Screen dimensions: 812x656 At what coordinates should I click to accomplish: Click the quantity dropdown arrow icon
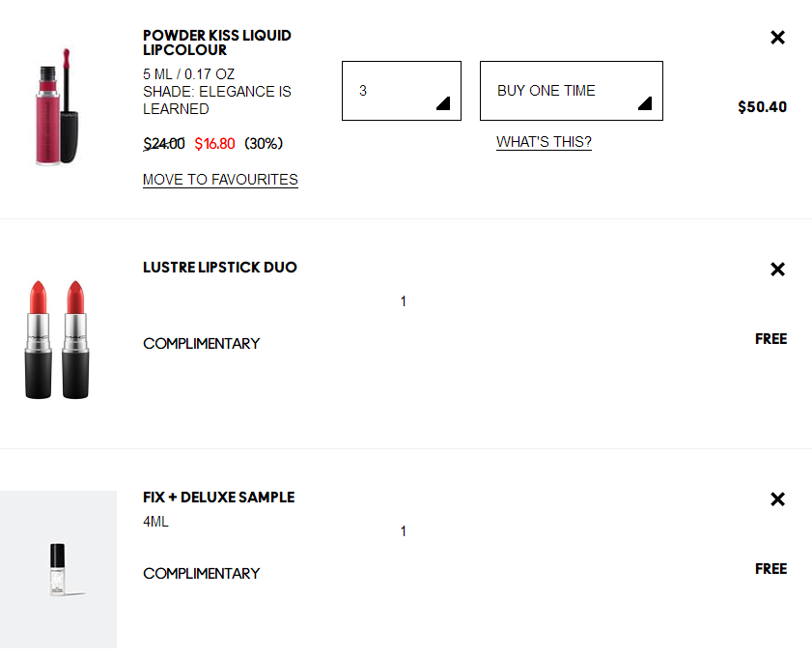443,103
